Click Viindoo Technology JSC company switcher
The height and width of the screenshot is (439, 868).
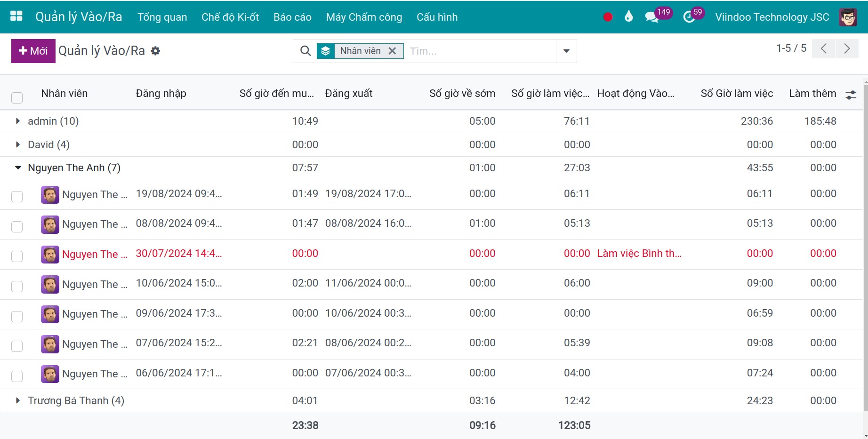(x=772, y=17)
